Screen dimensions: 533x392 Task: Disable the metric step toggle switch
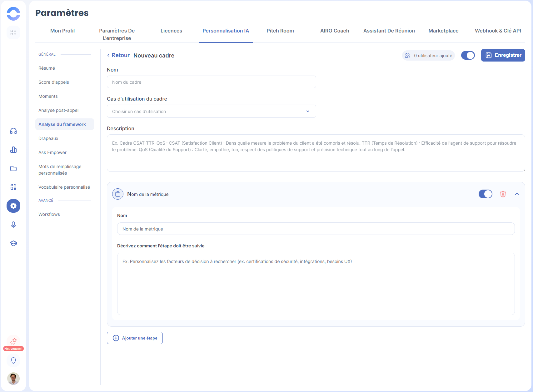485,194
